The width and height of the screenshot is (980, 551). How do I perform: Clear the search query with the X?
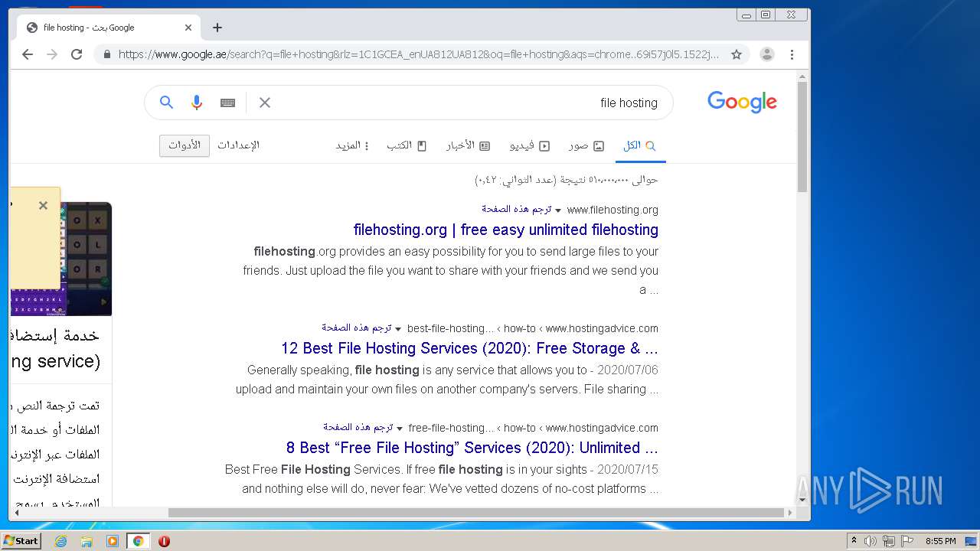pos(265,103)
